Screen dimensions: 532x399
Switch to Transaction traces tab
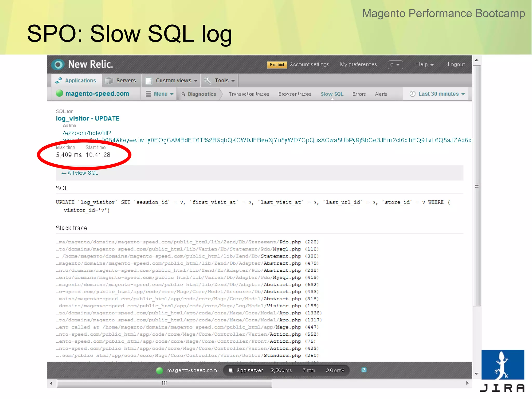pos(249,94)
